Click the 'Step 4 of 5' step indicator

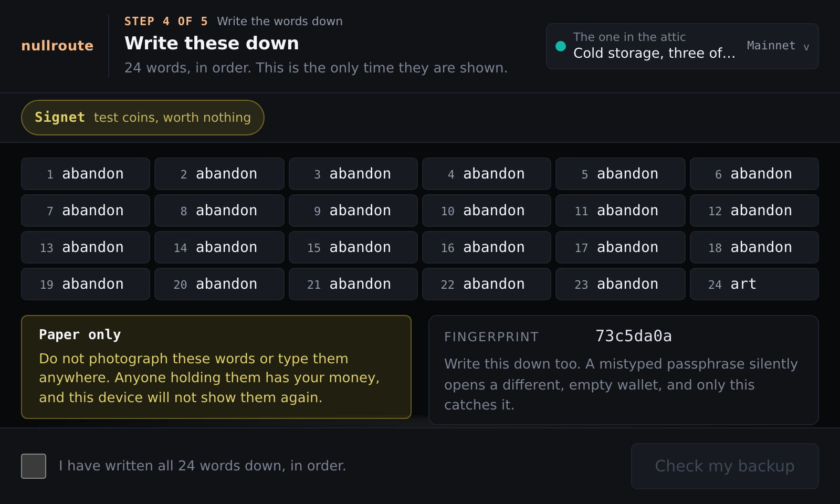166,22
